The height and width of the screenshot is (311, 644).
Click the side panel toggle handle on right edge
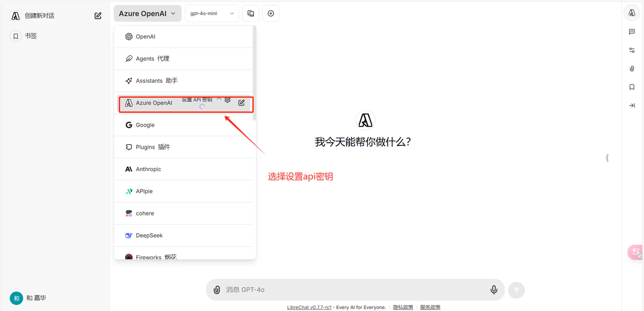pos(608,158)
